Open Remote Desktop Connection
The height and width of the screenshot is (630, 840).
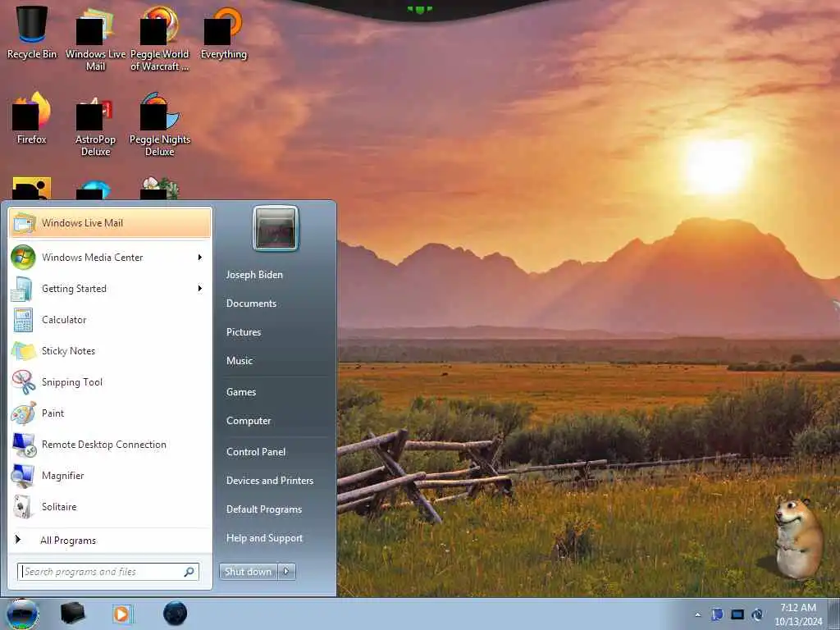click(x=110, y=444)
